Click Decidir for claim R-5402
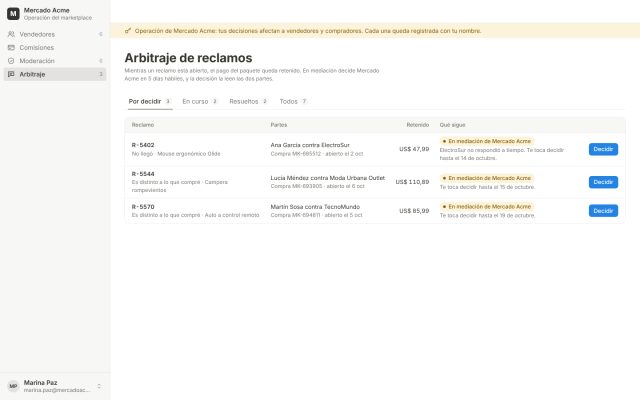 tap(603, 149)
